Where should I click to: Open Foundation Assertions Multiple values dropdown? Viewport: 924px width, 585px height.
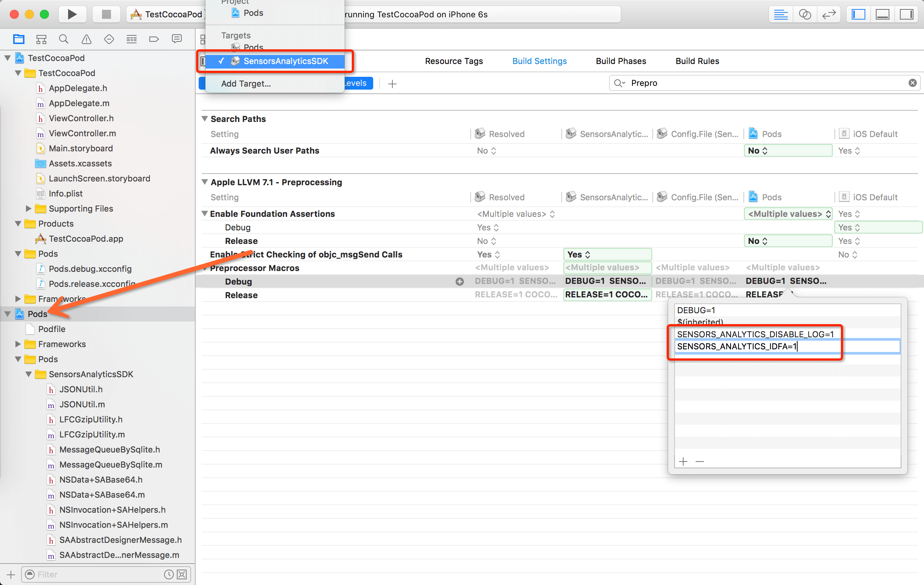[x=788, y=214]
